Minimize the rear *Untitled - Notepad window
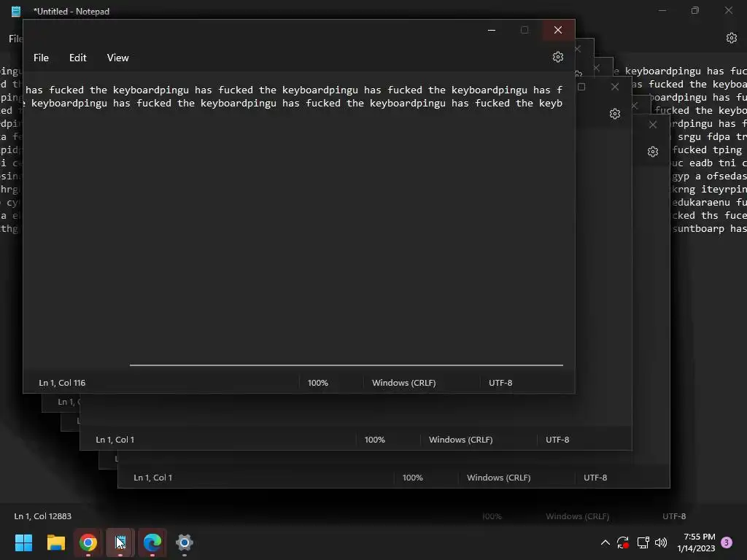The image size is (747, 560). (662, 10)
